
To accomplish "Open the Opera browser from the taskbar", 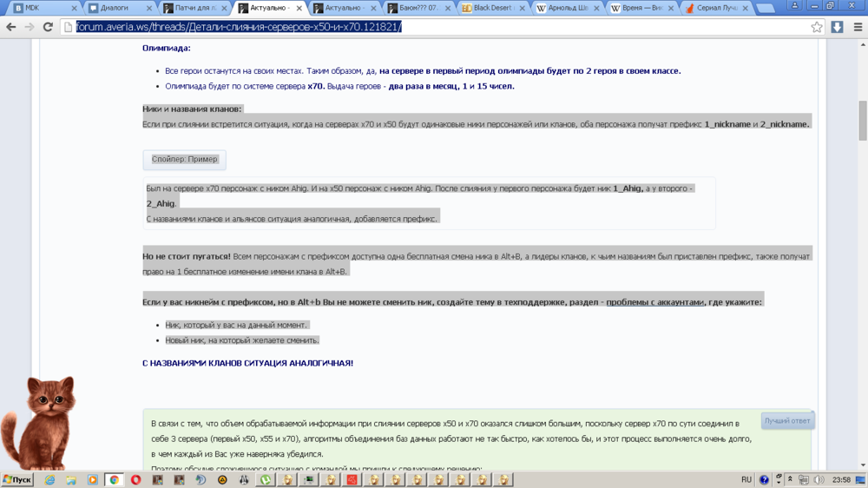I will (x=135, y=479).
